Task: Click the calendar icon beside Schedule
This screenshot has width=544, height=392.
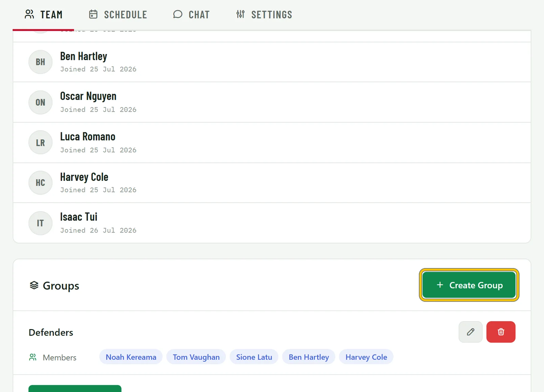Action: coord(93,14)
